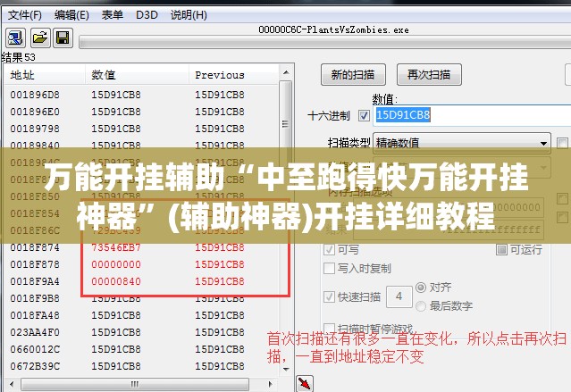
Task: Click the horizontal scrollbar left arrow
Action: pyautogui.click(x=12, y=384)
